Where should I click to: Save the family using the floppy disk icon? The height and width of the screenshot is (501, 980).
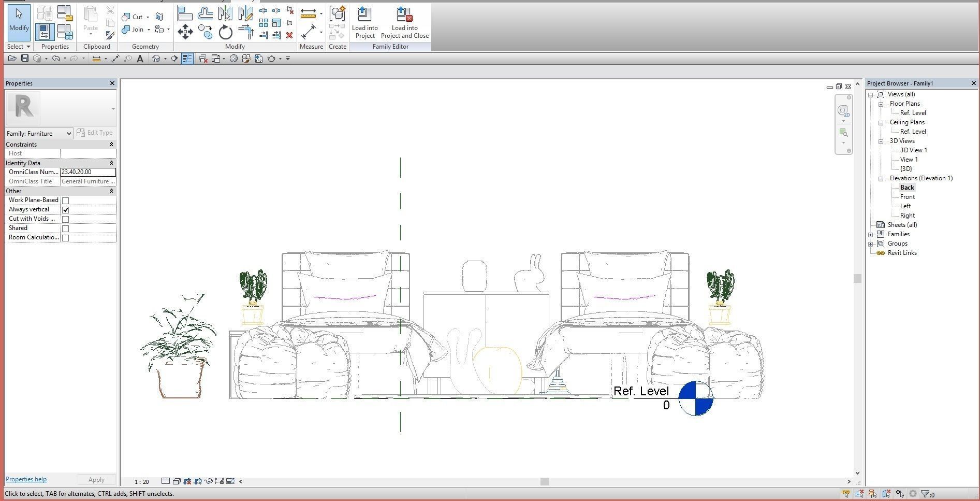click(24, 59)
